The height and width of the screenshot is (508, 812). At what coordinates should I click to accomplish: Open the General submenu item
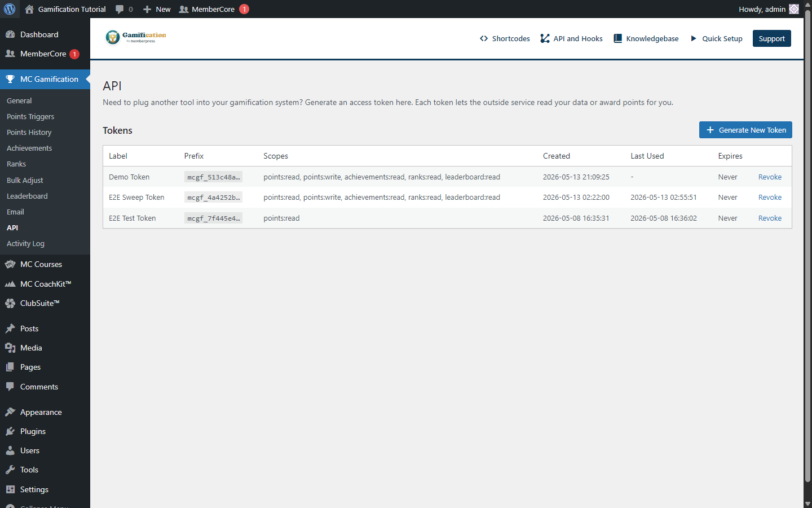(19, 100)
